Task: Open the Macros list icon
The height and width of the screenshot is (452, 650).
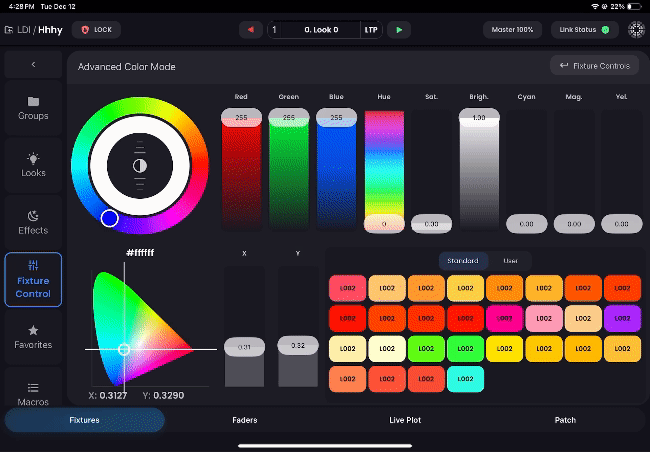Action: (x=33, y=388)
